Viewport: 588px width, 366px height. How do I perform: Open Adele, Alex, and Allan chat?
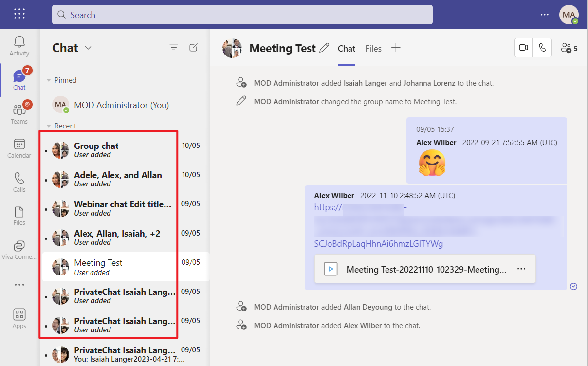[125, 179]
